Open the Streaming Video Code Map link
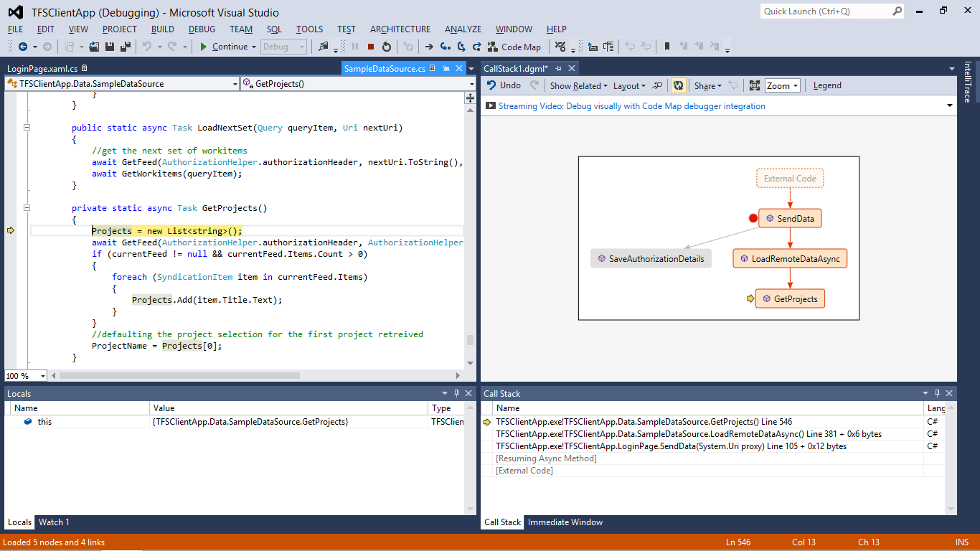 (x=631, y=106)
